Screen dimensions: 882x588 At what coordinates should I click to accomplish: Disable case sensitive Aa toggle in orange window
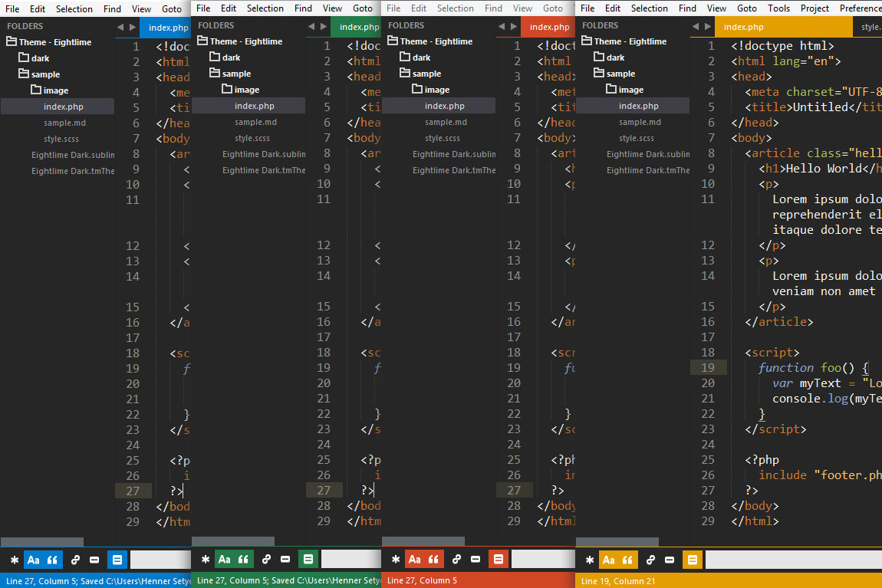[x=609, y=560]
